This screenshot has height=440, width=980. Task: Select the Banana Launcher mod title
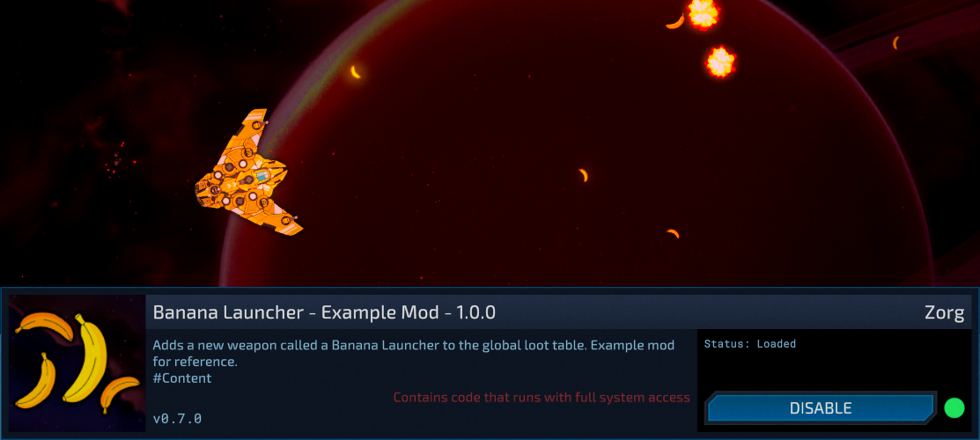(x=324, y=312)
